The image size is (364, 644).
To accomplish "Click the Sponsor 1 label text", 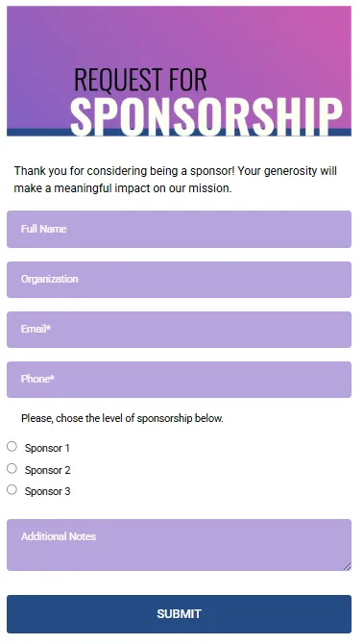I will click(x=47, y=448).
